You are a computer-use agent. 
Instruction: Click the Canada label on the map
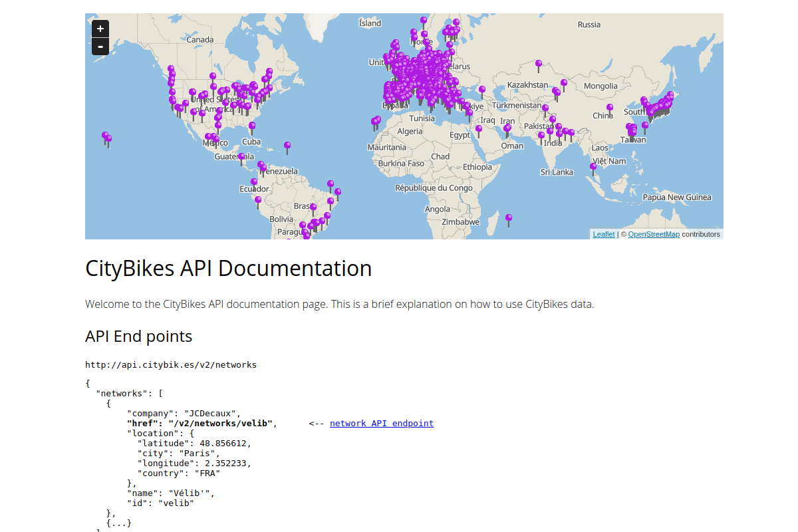point(200,40)
